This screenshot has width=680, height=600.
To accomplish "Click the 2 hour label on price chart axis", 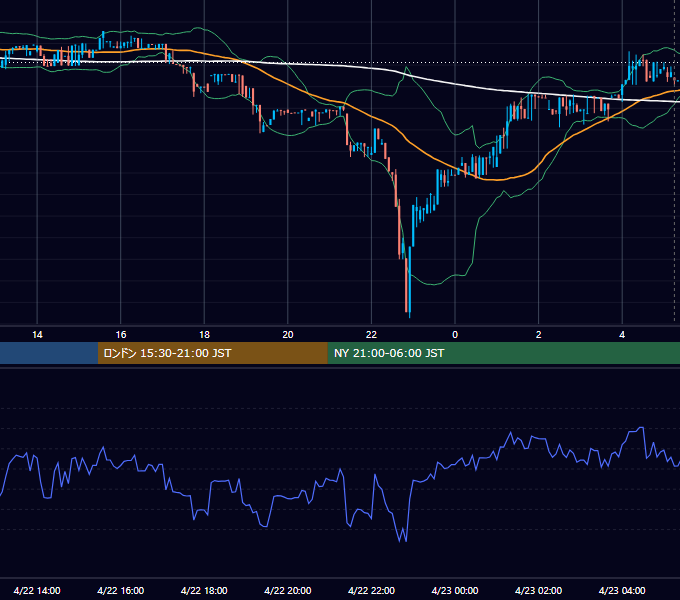I will coord(539,335).
